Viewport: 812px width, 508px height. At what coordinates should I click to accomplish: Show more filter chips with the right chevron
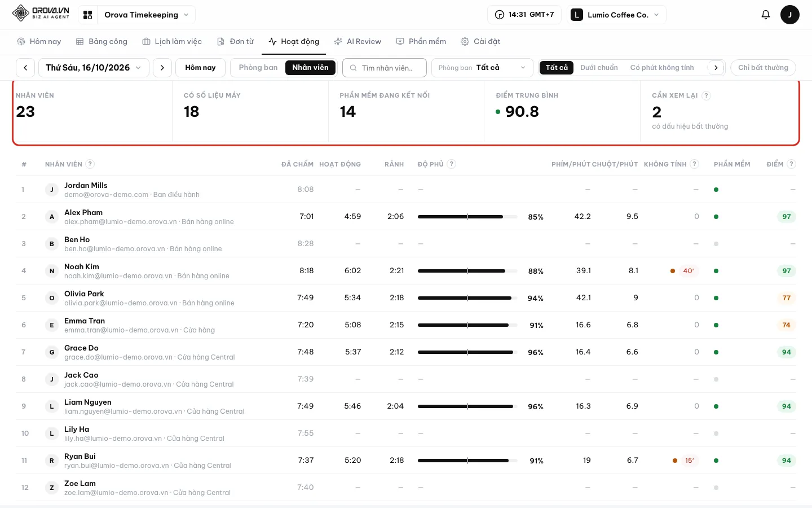(x=716, y=68)
